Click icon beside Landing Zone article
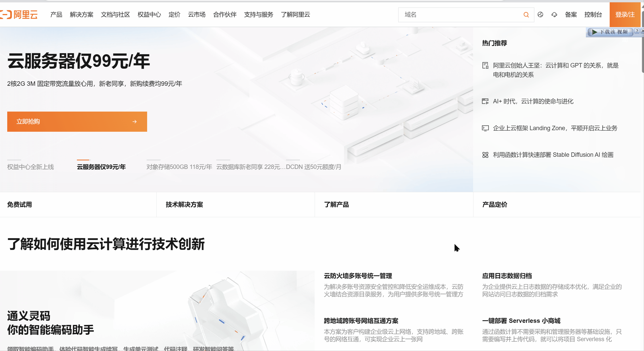This screenshot has width=644, height=351. pyautogui.click(x=485, y=128)
